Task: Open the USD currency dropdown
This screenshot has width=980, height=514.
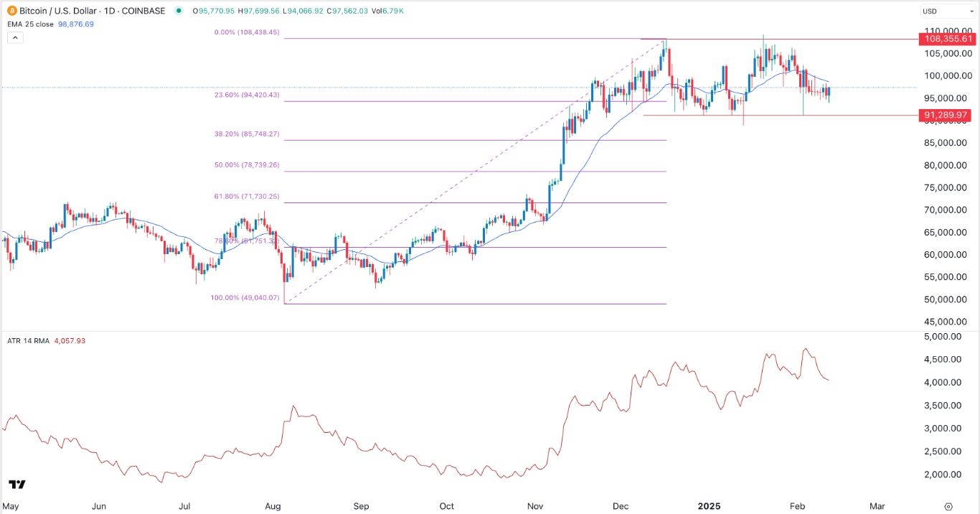Action: pyautogui.click(x=944, y=11)
